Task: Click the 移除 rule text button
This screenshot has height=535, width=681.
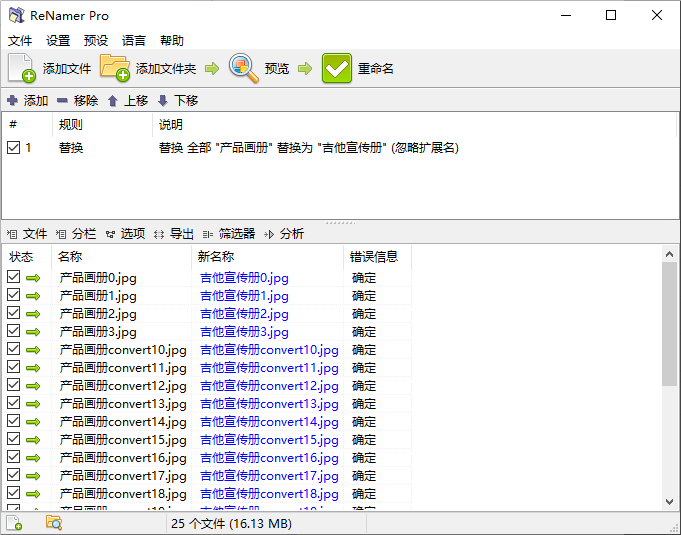Action: pos(86,101)
